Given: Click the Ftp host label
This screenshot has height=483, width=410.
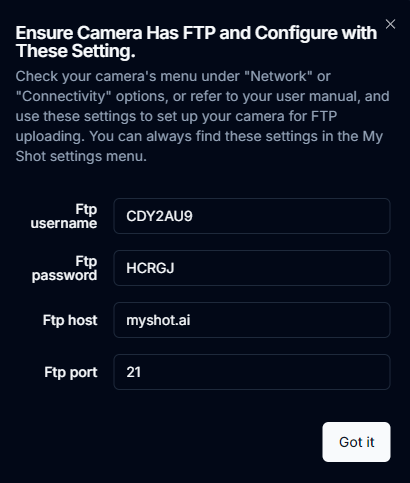Looking at the screenshot, I should point(70,320).
